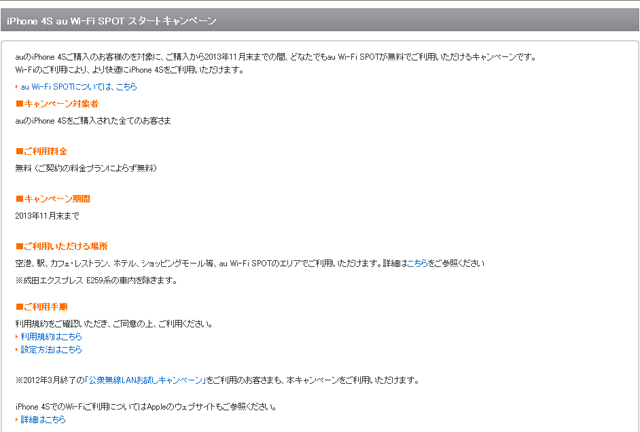
Task: Click the 'こちら' link in the usage locations paragraph
Action: tap(417, 263)
